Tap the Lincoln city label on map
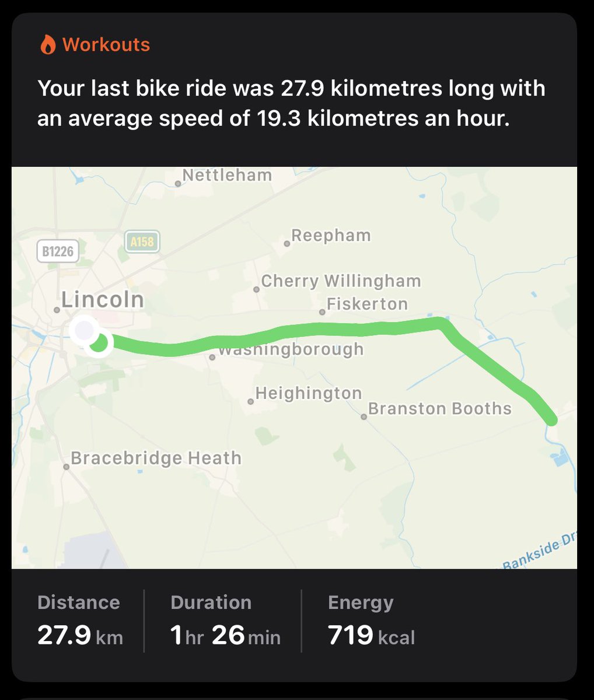594x700 pixels. tap(102, 300)
